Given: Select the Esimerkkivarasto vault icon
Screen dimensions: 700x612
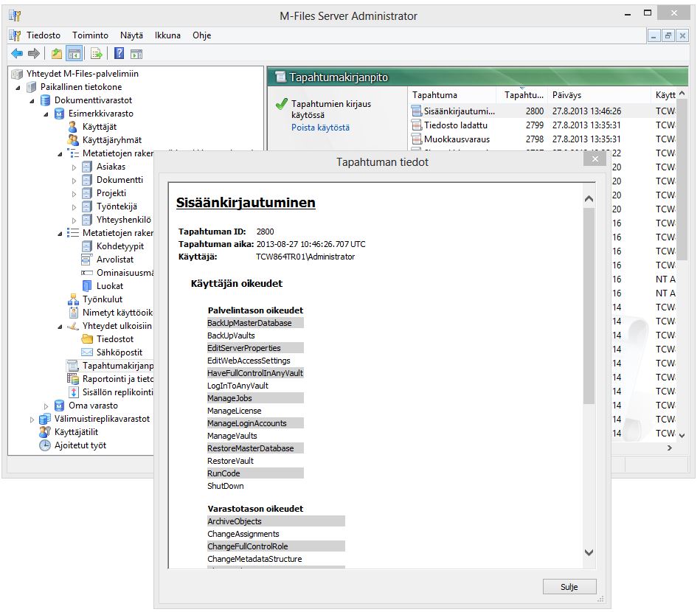Looking at the screenshot, I should [59, 114].
